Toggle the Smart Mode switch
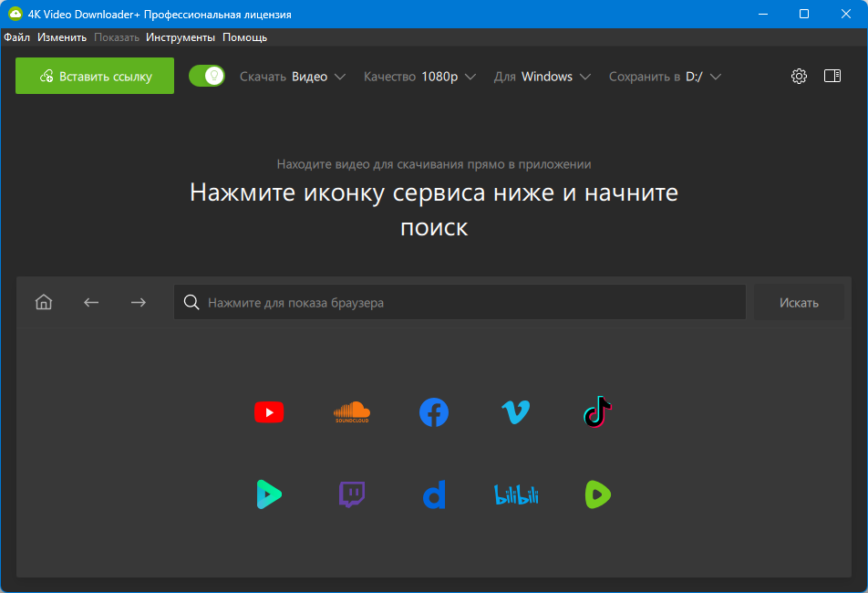Viewport: 868px width, 593px height. (x=207, y=77)
